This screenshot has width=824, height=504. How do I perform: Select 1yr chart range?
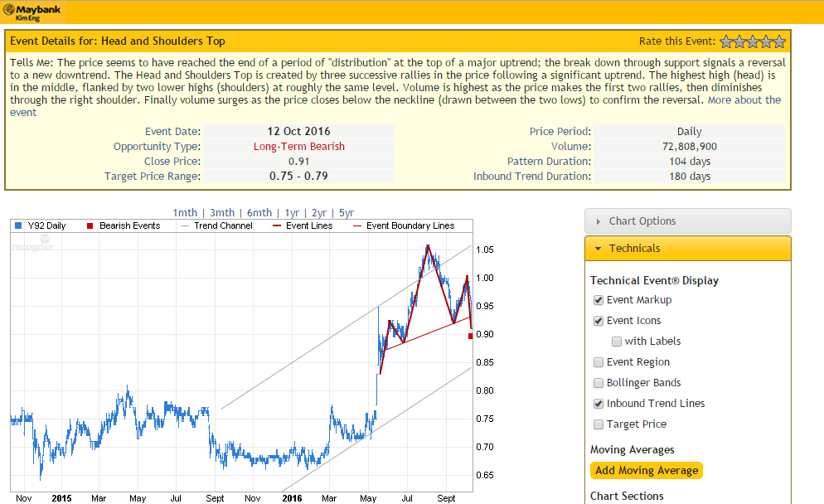tap(292, 213)
